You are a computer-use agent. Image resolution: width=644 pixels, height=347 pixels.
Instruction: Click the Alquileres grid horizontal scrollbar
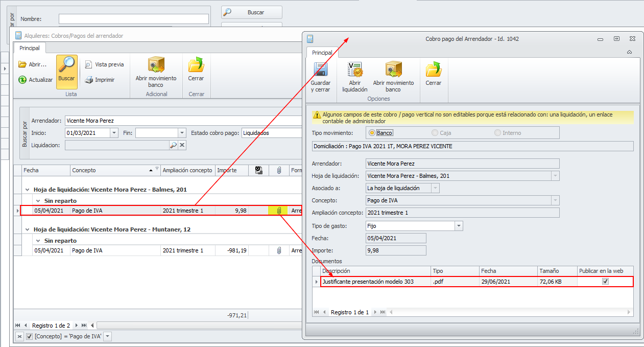point(199,325)
